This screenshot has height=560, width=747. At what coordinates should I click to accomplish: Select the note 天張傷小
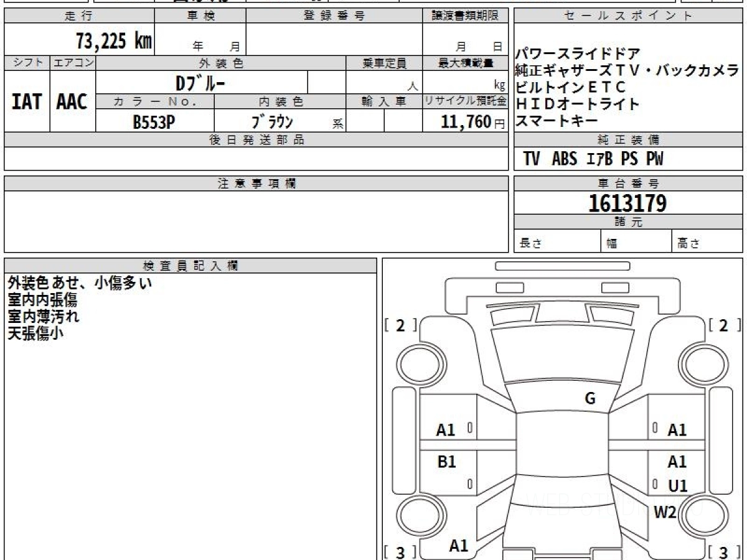pyautogui.click(x=35, y=332)
